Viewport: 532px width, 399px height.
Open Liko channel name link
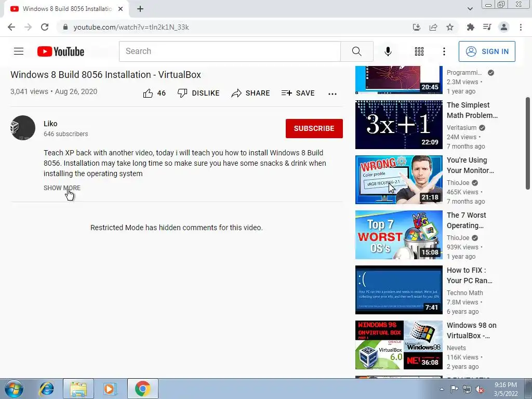point(50,124)
